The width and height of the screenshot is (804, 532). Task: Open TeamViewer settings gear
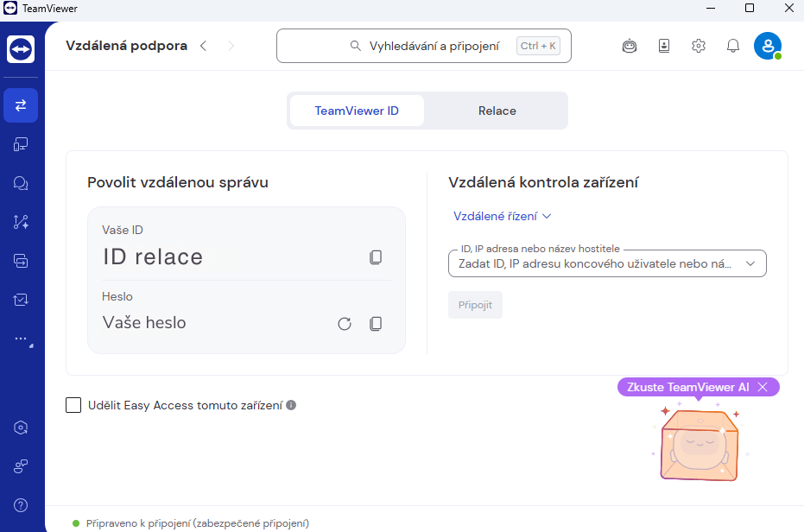point(698,46)
